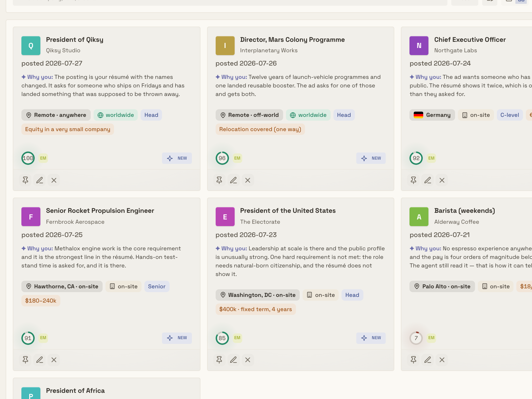Dismiss the Chief Executive Officer card
This screenshot has height=399, width=532.
click(442, 180)
